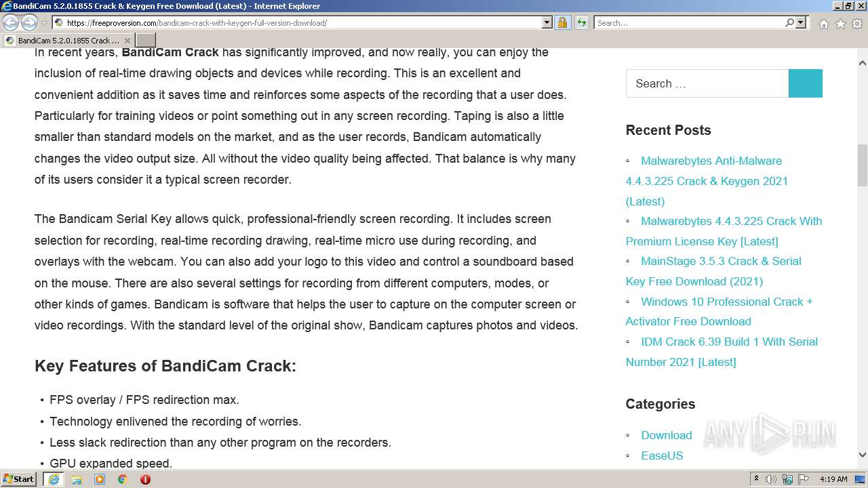
Task: Open MainStage 3.5.3 Crack & Serial Key post
Action: [x=713, y=271]
